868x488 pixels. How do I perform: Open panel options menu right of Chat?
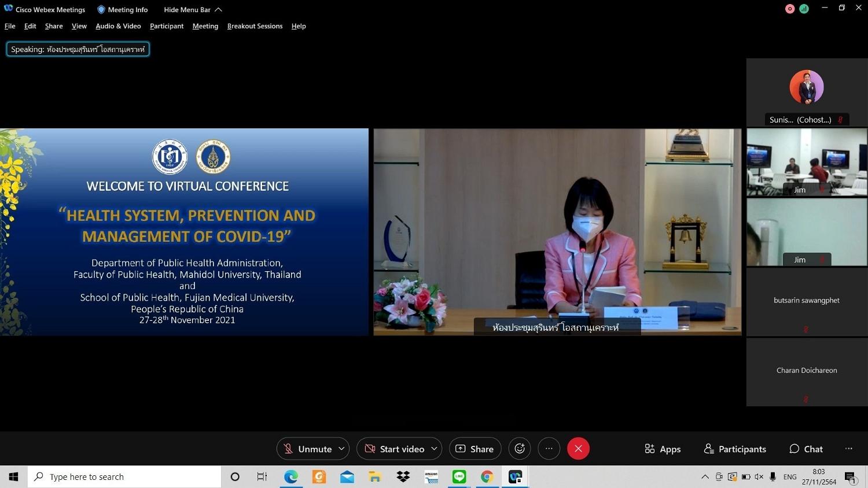click(x=849, y=449)
